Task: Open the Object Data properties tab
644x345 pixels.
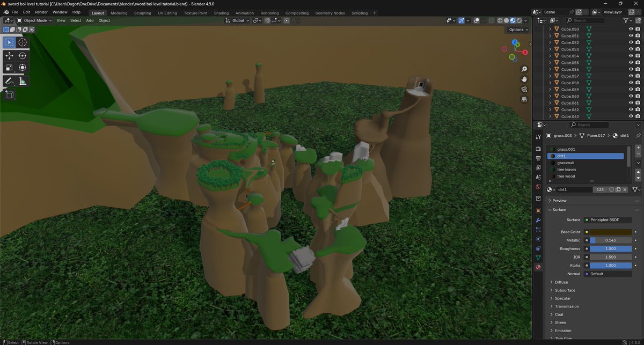Action: tap(538, 258)
